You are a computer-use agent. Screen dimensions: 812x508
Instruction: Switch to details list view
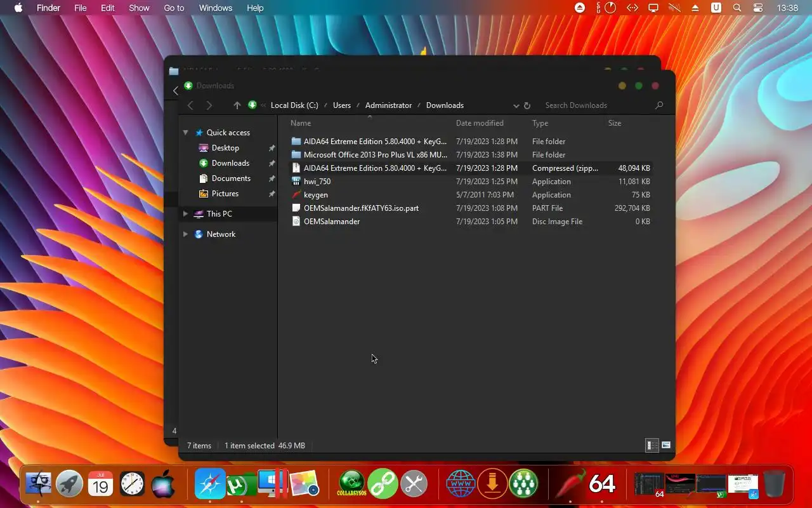pyautogui.click(x=652, y=445)
